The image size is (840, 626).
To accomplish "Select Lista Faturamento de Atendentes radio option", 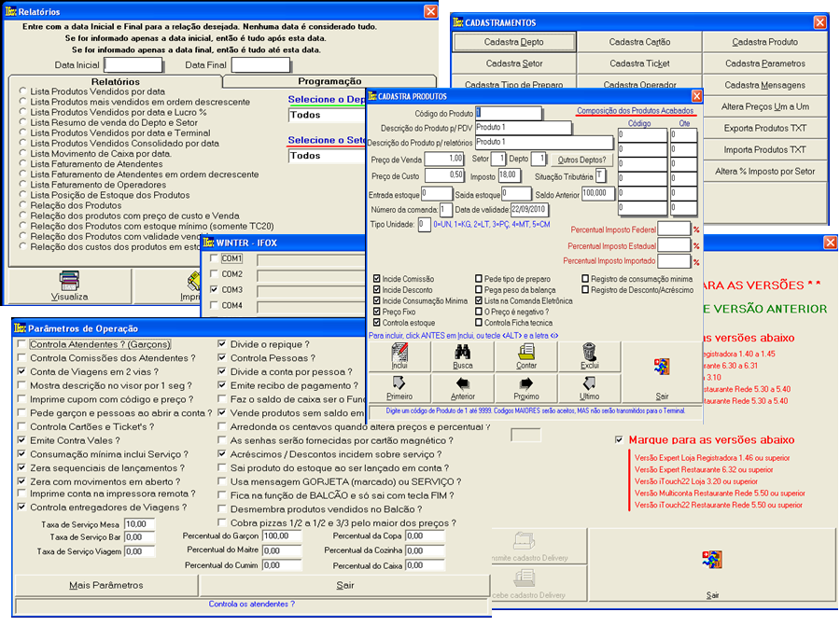I will 23,164.
